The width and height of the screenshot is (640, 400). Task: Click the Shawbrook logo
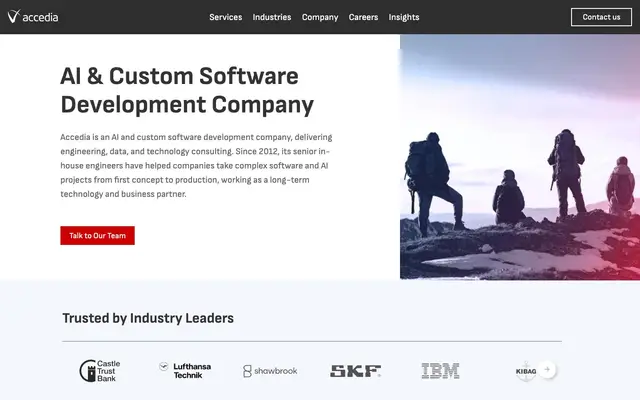(270, 371)
